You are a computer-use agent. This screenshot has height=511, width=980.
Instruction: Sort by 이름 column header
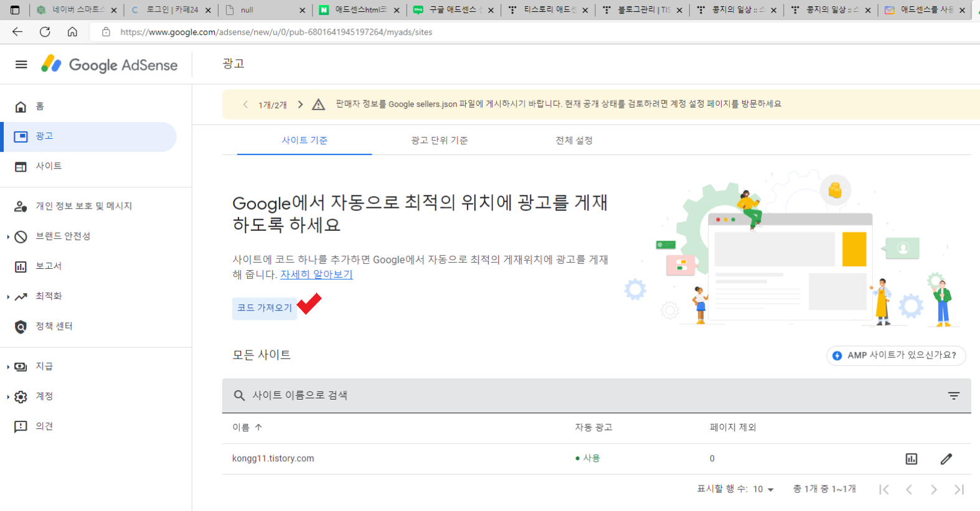click(x=247, y=428)
